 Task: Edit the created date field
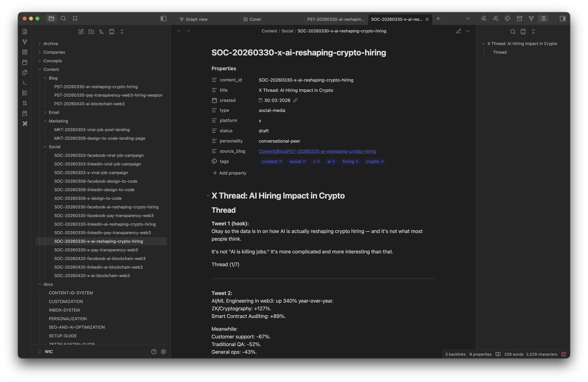pyautogui.click(x=277, y=100)
